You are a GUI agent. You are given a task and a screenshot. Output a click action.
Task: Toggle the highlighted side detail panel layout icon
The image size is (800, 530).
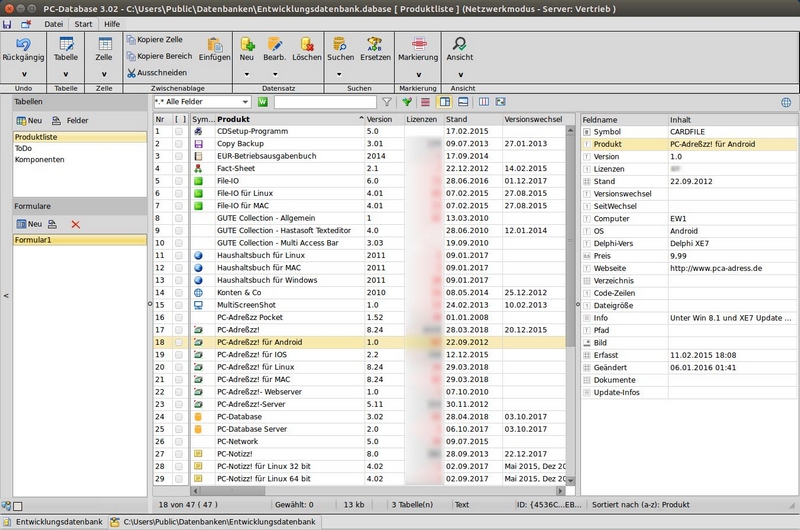point(445,102)
